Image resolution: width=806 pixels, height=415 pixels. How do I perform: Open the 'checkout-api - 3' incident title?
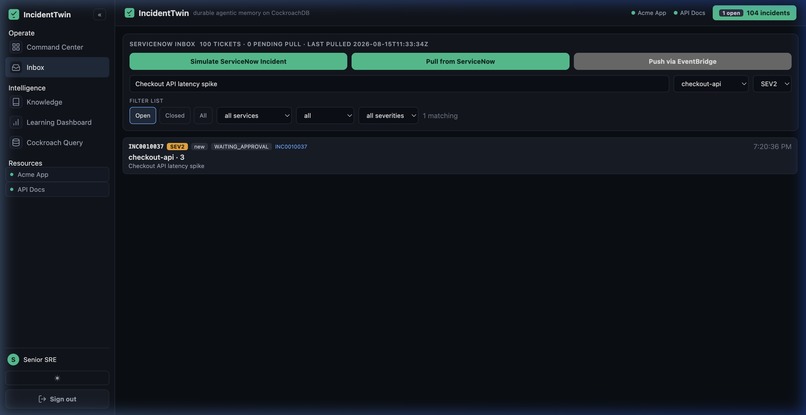[x=156, y=157]
